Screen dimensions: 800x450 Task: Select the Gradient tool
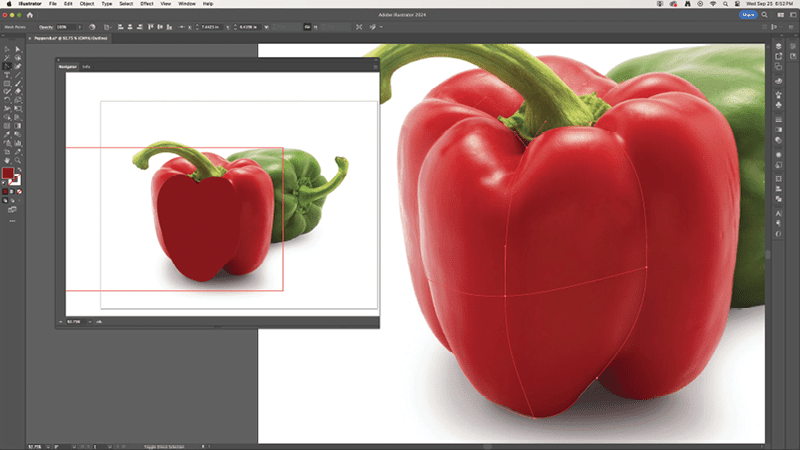pos(18,126)
